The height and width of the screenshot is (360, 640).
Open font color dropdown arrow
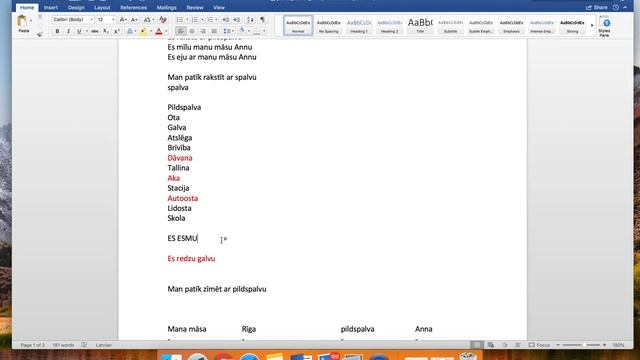(x=166, y=31)
